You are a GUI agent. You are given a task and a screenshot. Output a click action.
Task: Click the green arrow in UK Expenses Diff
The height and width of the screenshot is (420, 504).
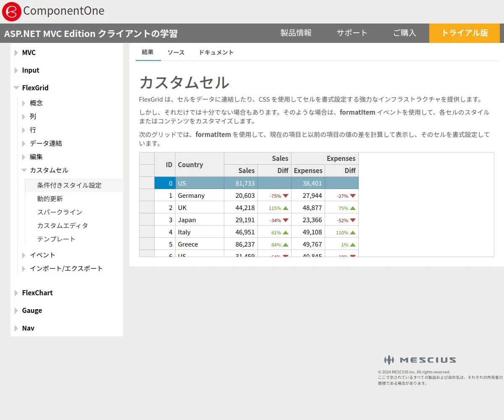pos(353,208)
